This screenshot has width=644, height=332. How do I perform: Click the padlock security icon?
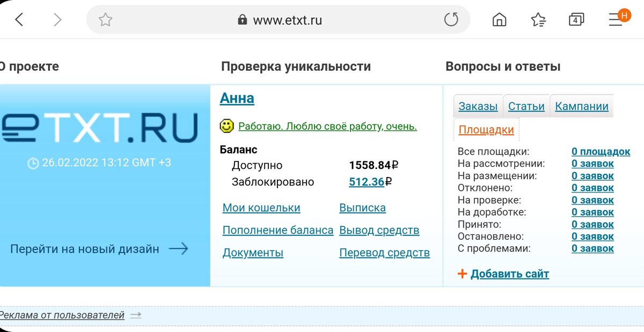(243, 20)
